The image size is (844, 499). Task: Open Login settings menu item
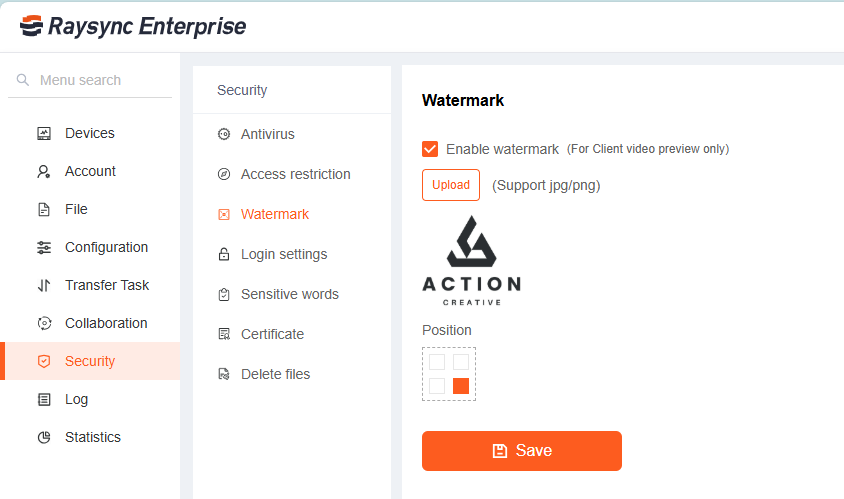click(283, 254)
